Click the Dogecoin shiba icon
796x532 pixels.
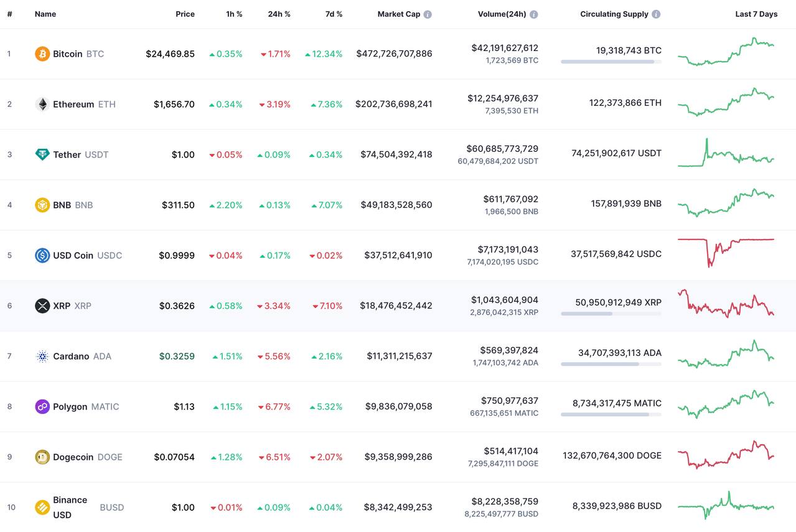[x=42, y=457]
